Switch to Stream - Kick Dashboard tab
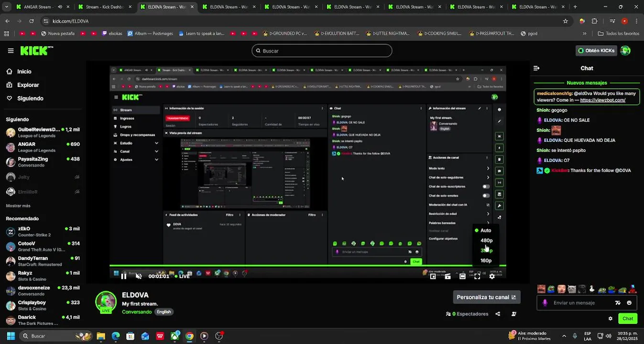Viewport: 644px width, 344px height. 104,7
